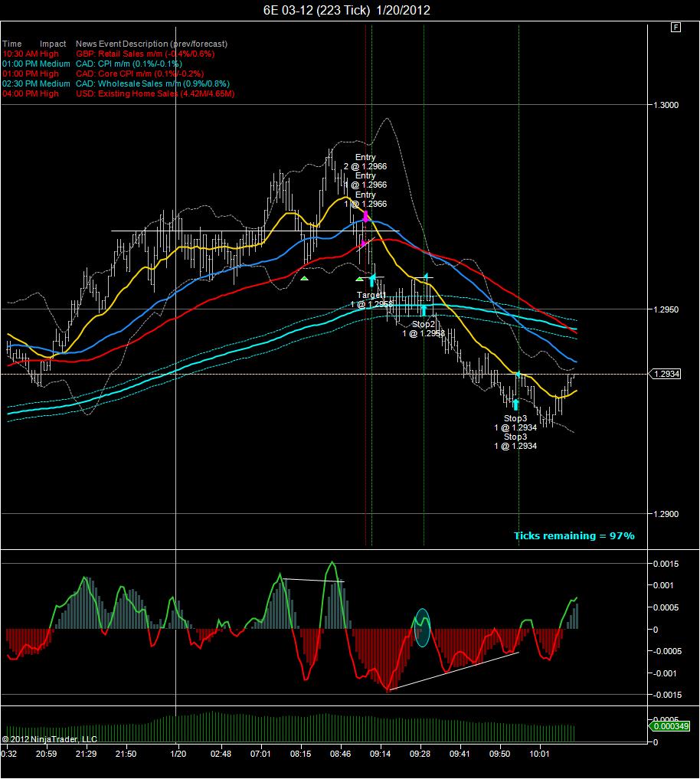The height and width of the screenshot is (779, 700).
Task: Click the Impact column header
Action: pyautogui.click(x=53, y=44)
